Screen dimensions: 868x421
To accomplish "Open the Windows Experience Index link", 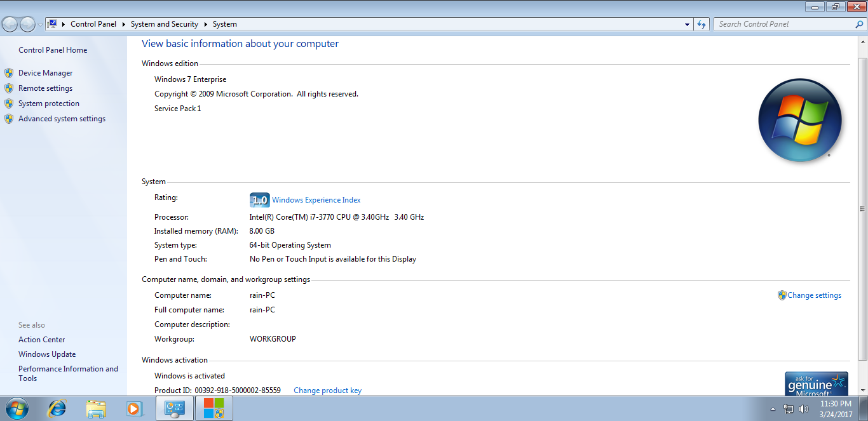I will [316, 200].
